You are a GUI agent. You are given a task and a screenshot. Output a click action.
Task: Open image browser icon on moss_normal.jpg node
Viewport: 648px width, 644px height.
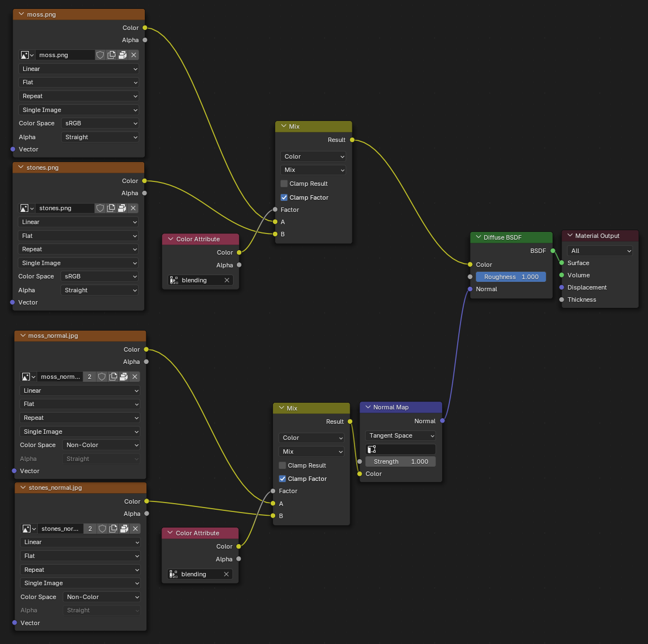[28, 377]
